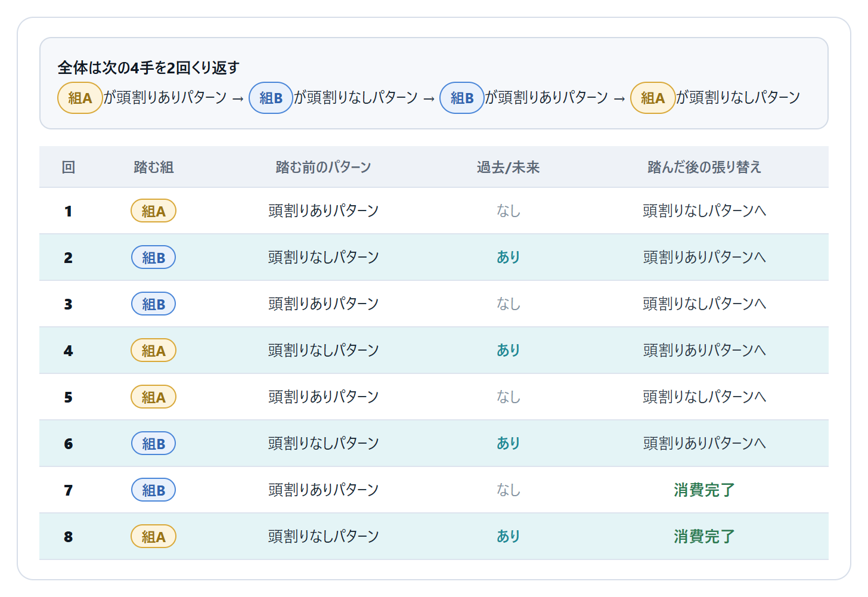Image resolution: width=868 pixels, height=597 pixels.
Task: Click the 踏む前のパターン column header
Action: tap(323, 167)
